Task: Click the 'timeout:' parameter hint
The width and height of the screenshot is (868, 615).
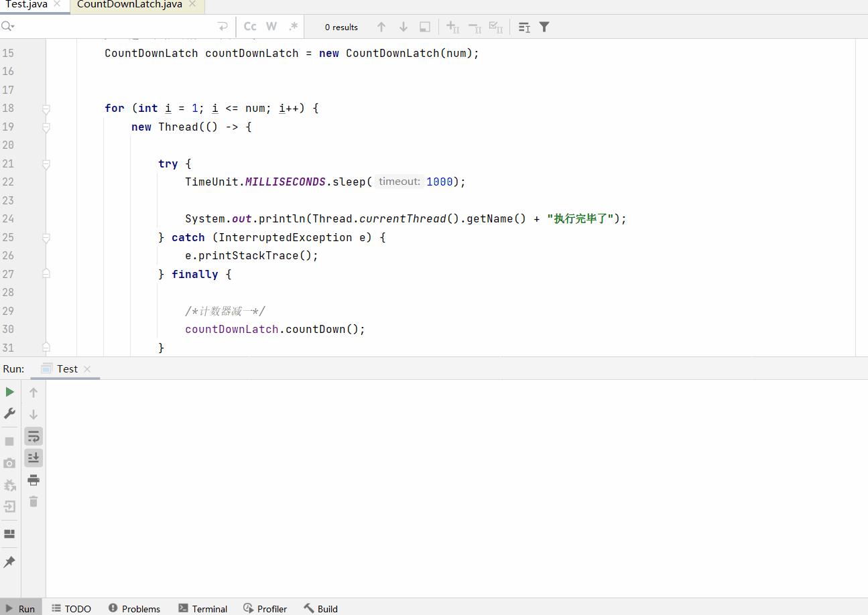Action: 399,182
